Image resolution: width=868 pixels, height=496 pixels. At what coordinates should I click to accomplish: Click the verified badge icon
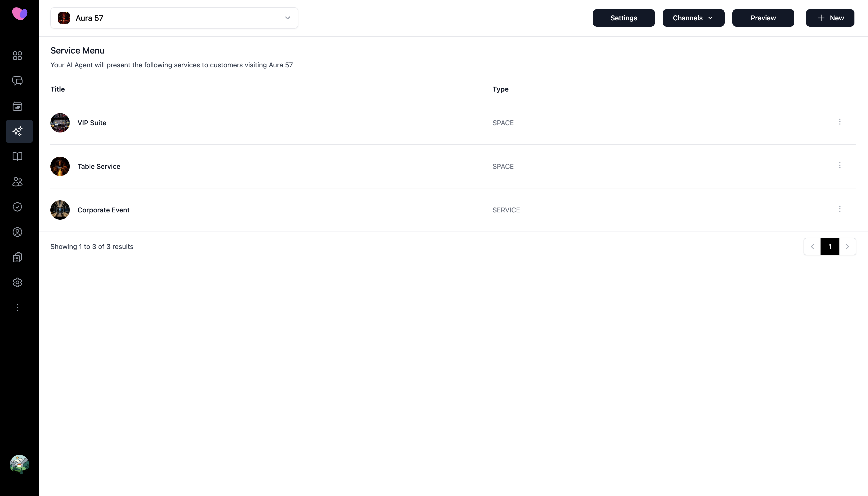tap(17, 207)
